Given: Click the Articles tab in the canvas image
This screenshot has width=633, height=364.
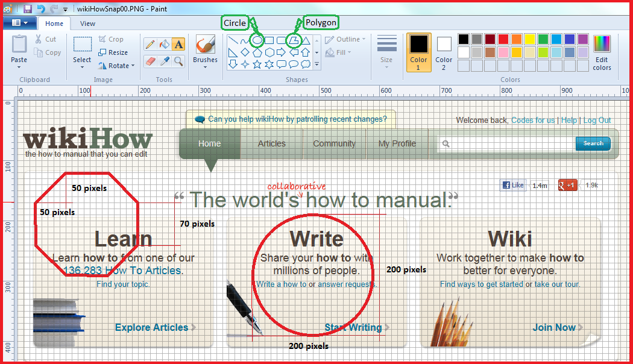Looking at the screenshot, I should coord(272,143).
